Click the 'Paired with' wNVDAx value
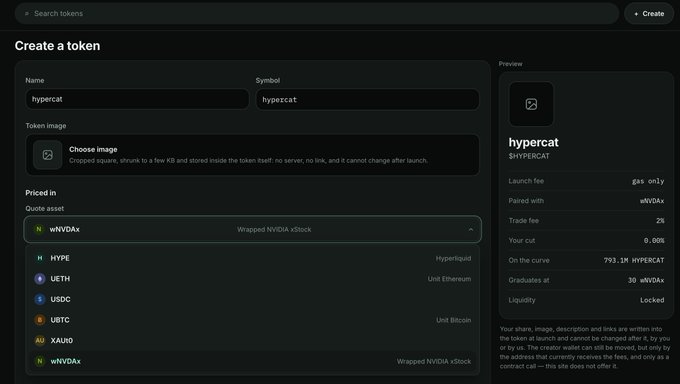Image resolution: width=680 pixels, height=384 pixels. coord(652,201)
